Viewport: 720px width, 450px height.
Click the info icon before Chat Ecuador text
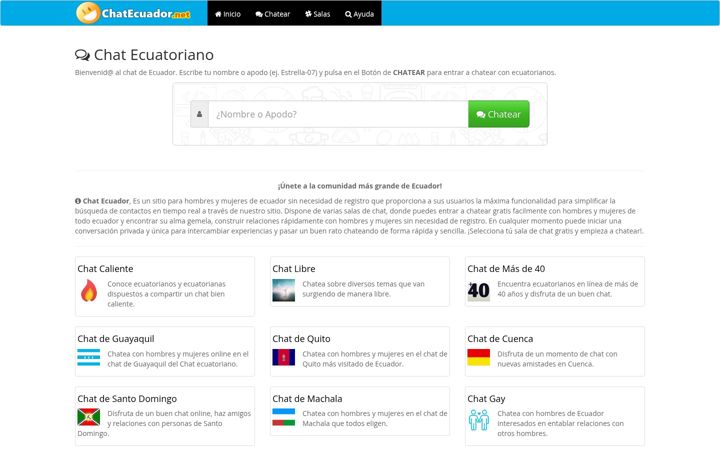point(78,201)
